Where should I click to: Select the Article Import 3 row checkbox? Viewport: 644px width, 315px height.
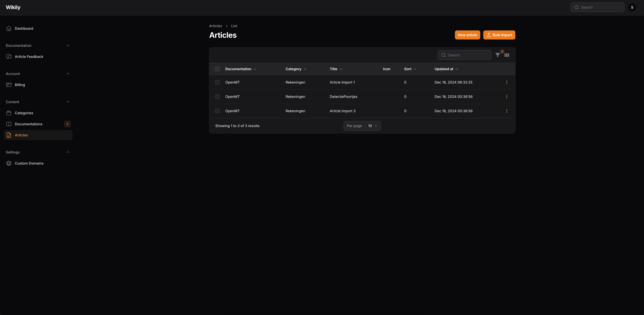[217, 111]
